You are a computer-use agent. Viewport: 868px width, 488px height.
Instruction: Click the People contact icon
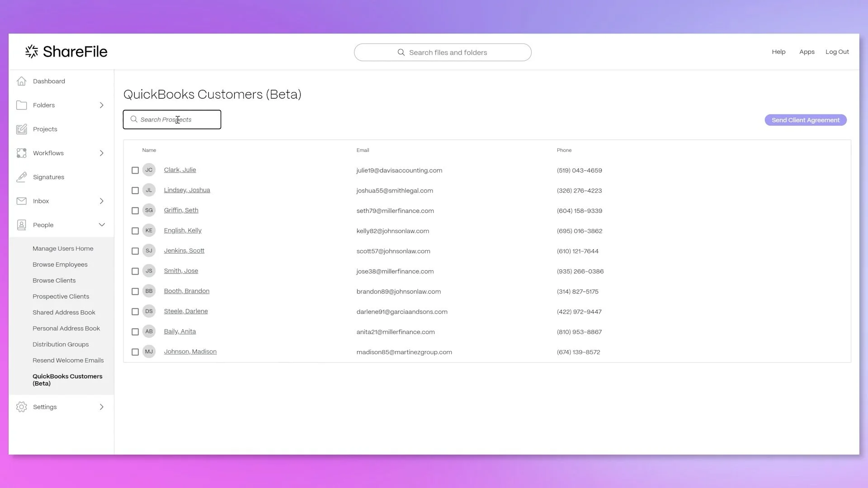pyautogui.click(x=21, y=225)
